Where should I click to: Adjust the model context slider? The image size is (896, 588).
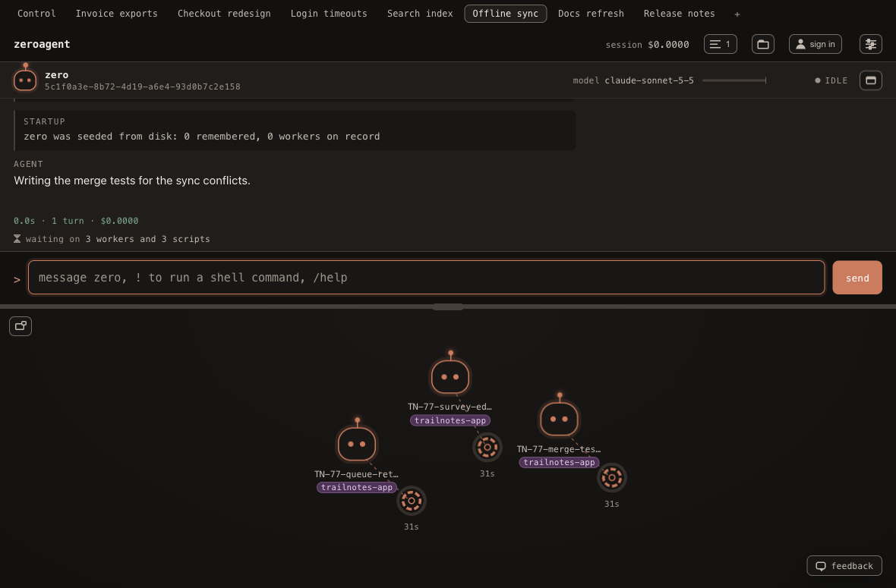[x=734, y=80]
